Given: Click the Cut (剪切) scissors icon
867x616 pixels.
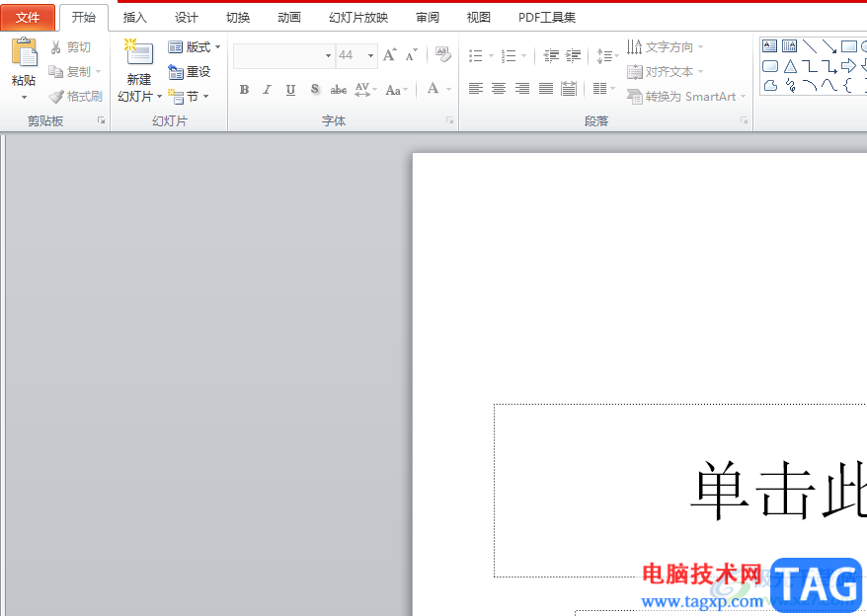Looking at the screenshot, I should coord(55,47).
